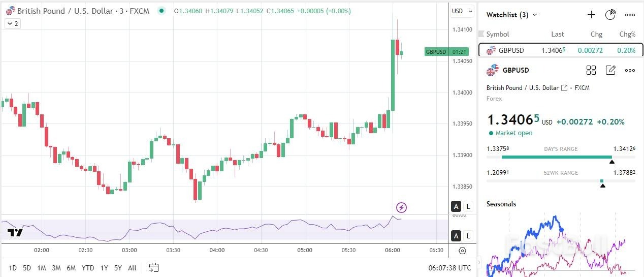Toggle auto scale A on the indicator pane

(456, 236)
